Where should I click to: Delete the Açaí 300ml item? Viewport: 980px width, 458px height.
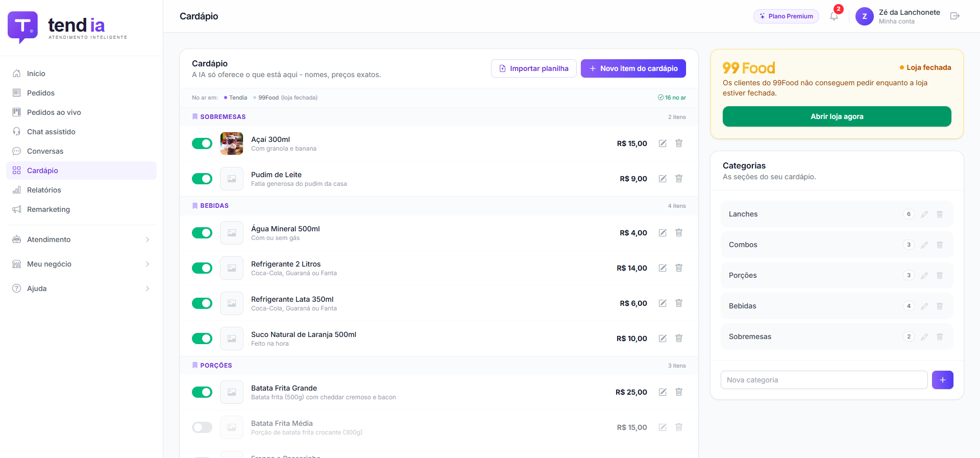pyautogui.click(x=679, y=143)
